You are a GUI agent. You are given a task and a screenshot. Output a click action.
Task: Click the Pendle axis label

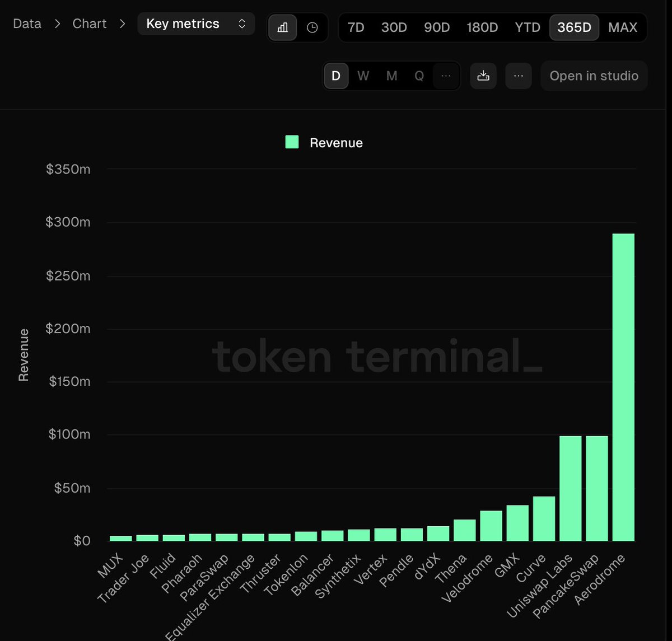coord(396,570)
